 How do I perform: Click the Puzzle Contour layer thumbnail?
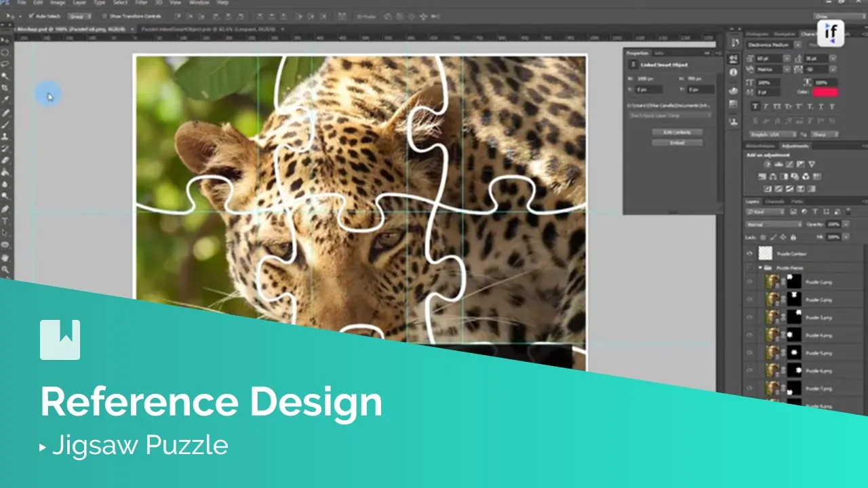coord(766,253)
